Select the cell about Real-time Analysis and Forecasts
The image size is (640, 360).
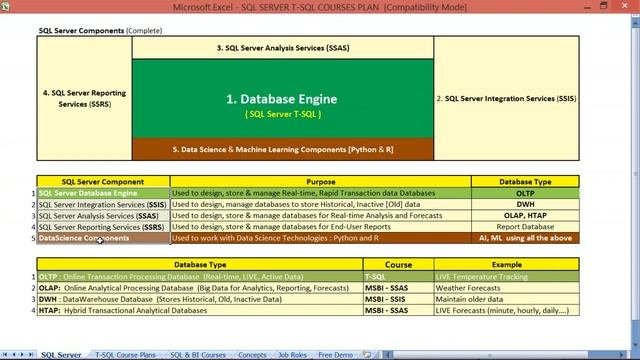(321, 216)
